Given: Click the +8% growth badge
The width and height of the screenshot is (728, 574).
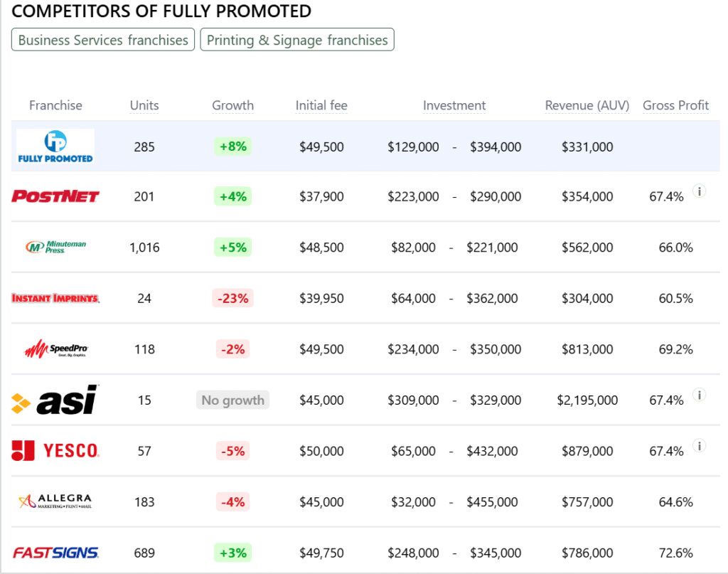Looking at the screenshot, I should (232, 147).
